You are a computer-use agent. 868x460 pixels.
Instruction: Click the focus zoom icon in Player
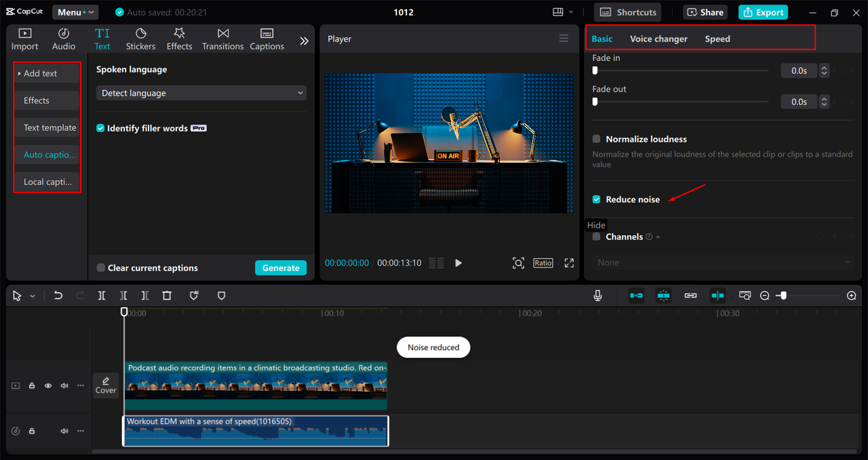pos(518,263)
